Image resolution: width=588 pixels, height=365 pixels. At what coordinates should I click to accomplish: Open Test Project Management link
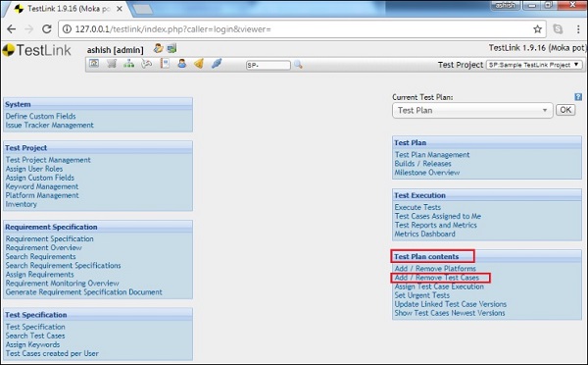pos(48,160)
